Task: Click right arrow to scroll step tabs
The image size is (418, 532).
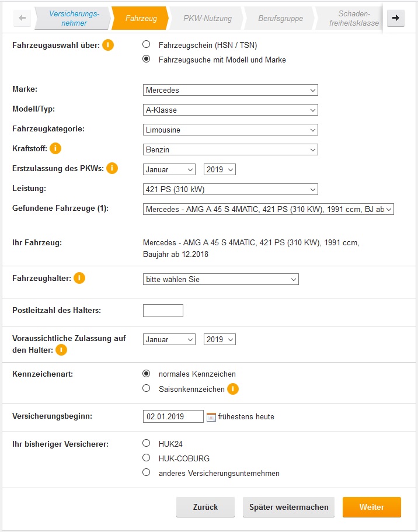Action: 396,18
